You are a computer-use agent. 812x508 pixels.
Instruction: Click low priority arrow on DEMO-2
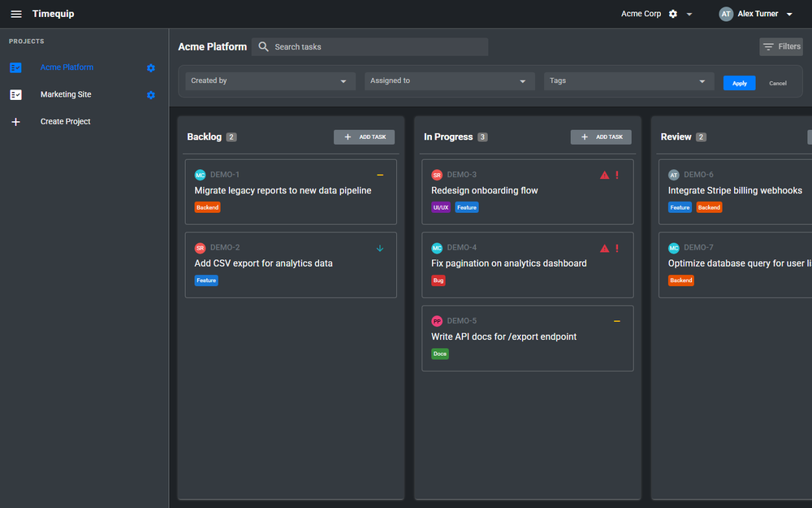tap(380, 248)
